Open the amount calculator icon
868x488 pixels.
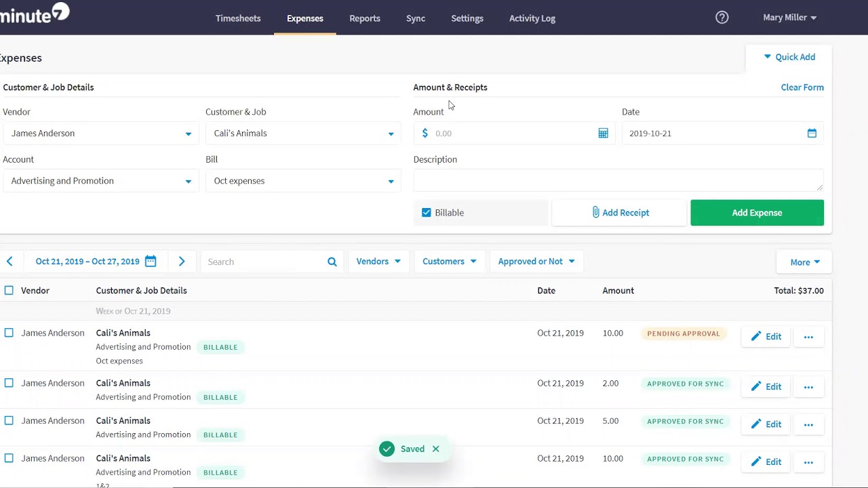pos(603,134)
